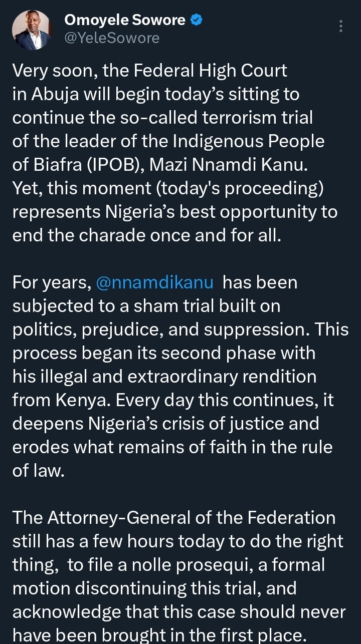Open Omoyele Sowore's profile picture

31,30
